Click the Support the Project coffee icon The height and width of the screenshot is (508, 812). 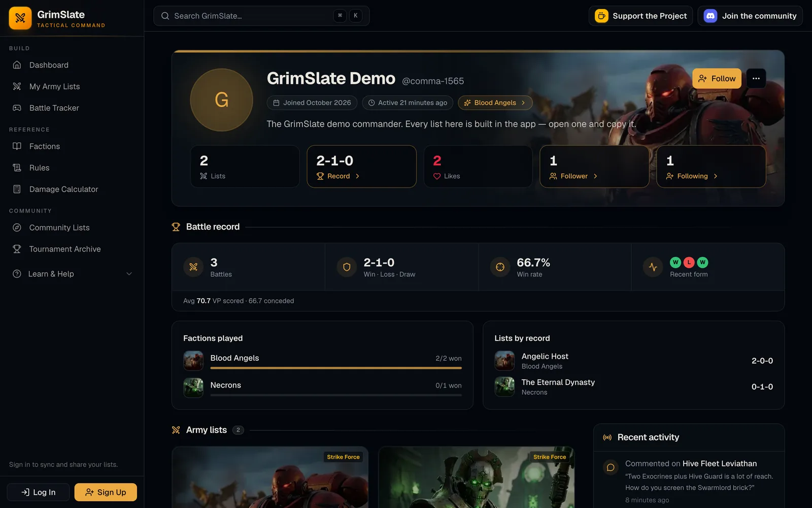pos(601,16)
